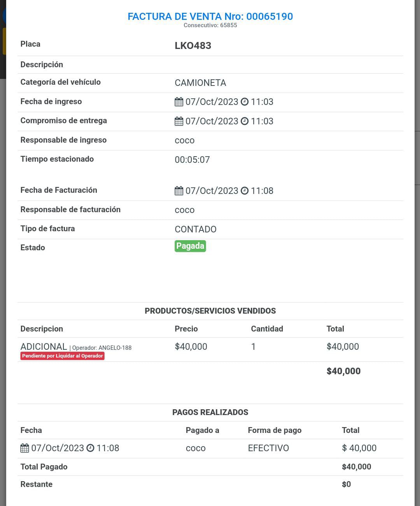The width and height of the screenshot is (420, 506).
Task: Click calendar icon in Fecha de Facturación row
Action: tap(179, 191)
